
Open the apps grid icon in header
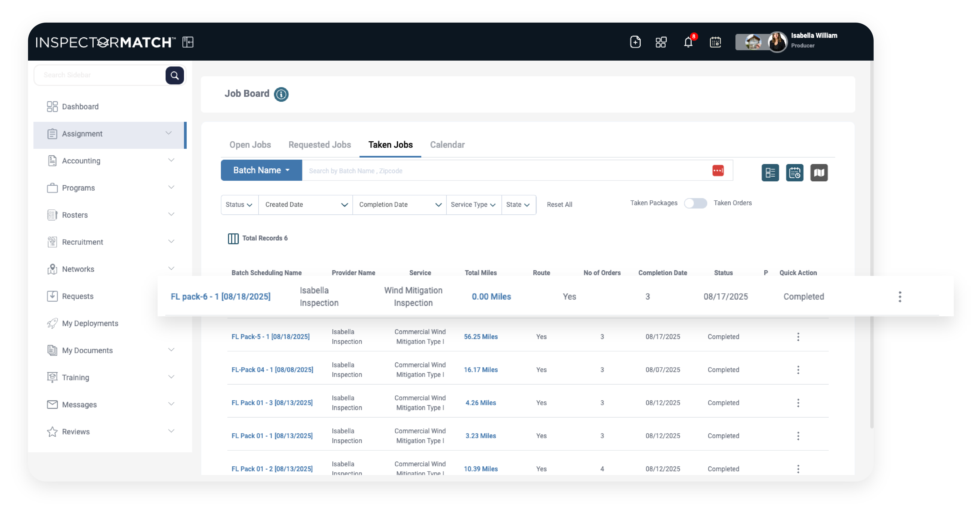661,42
